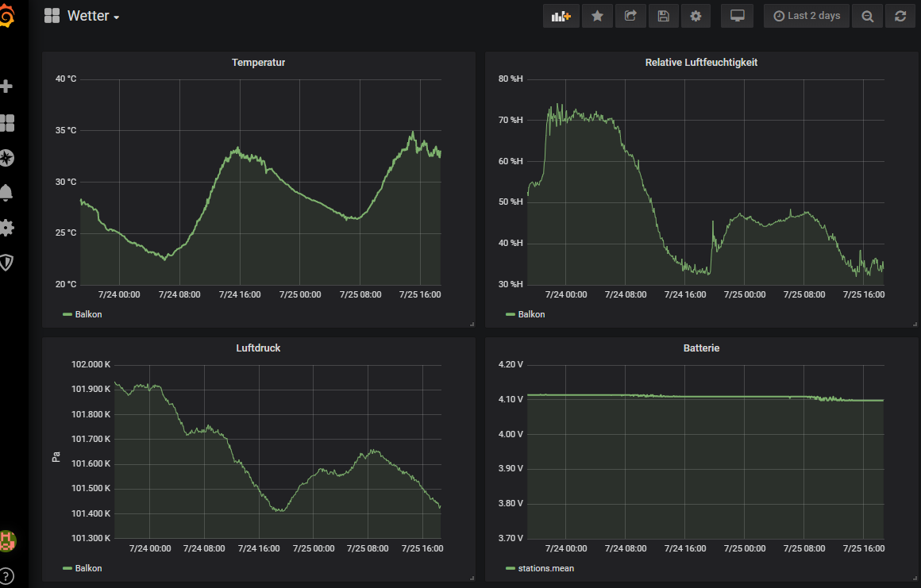921x588 pixels.
Task: Click the 80 %H axis label
Action: pyautogui.click(x=511, y=79)
